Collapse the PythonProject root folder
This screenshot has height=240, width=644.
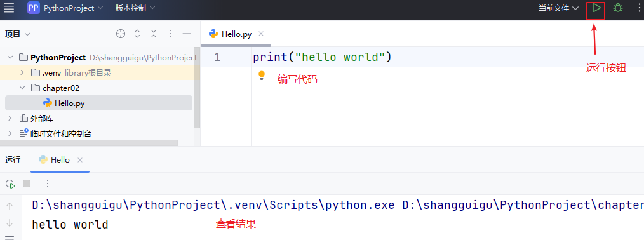coord(10,57)
